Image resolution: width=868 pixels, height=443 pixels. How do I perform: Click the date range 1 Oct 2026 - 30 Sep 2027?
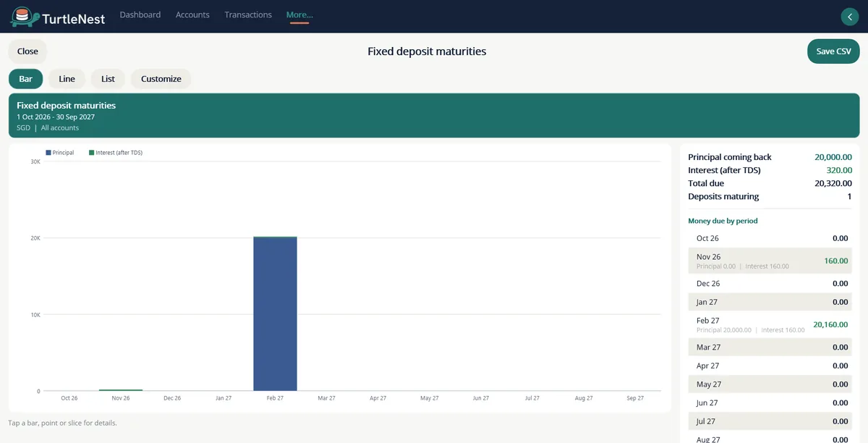[x=56, y=117]
